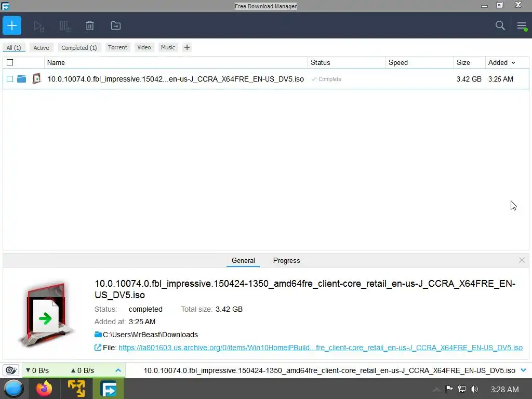Click the status value 'completed'
The image size is (532, 399).
(145, 309)
